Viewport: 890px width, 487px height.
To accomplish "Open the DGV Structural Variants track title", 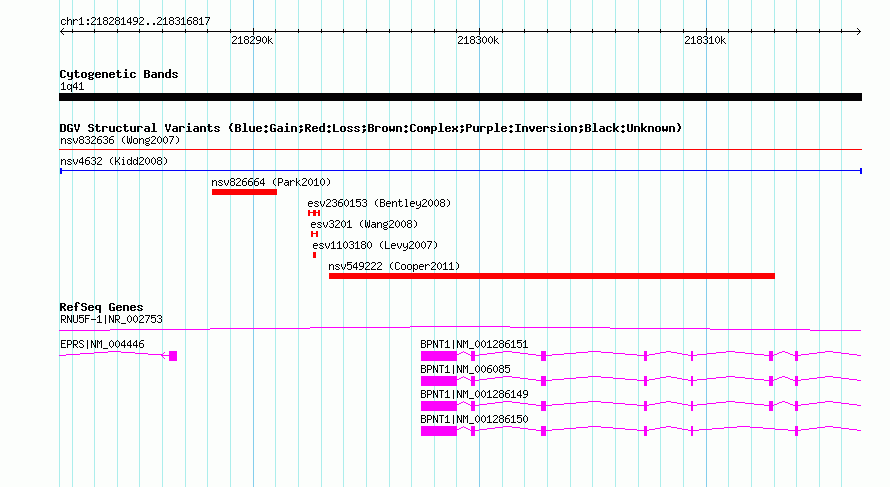I will tap(371, 128).
